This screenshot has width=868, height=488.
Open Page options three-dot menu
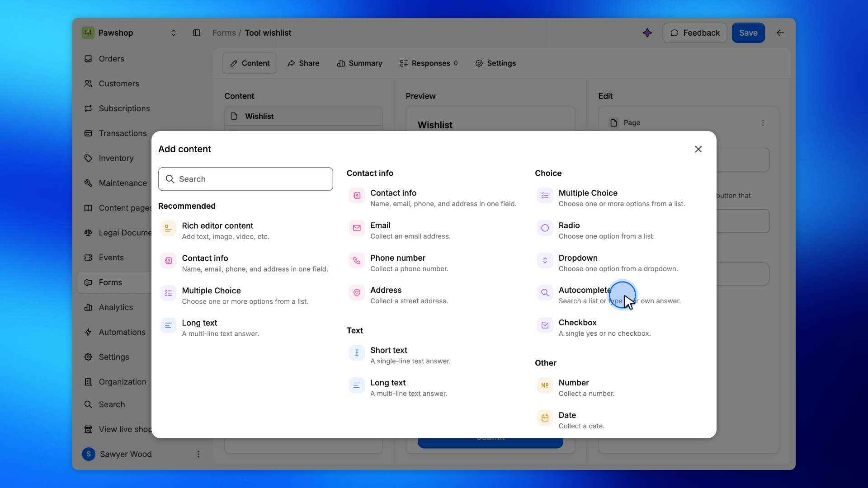(x=763, y=123)
